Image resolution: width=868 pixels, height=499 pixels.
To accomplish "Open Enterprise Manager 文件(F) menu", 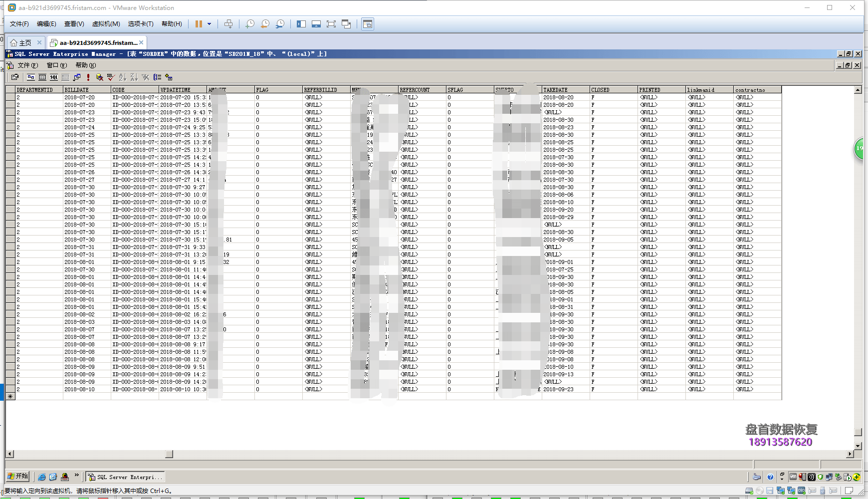I will click(x=27, y=65).
